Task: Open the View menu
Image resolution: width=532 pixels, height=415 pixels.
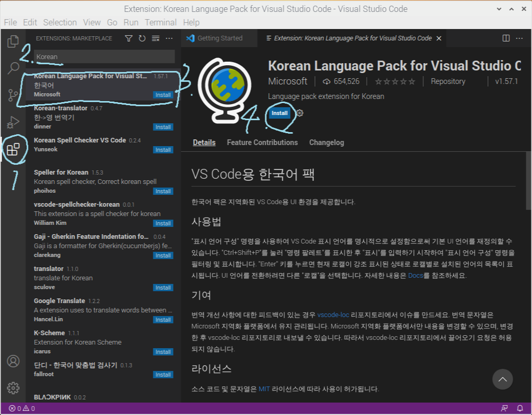Action: tap(92, 22)
